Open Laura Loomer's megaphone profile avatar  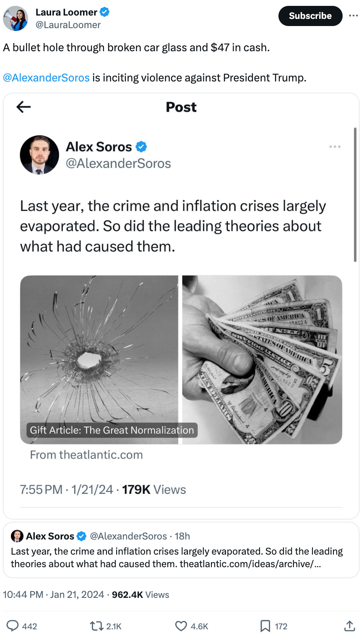click(15, 19)
